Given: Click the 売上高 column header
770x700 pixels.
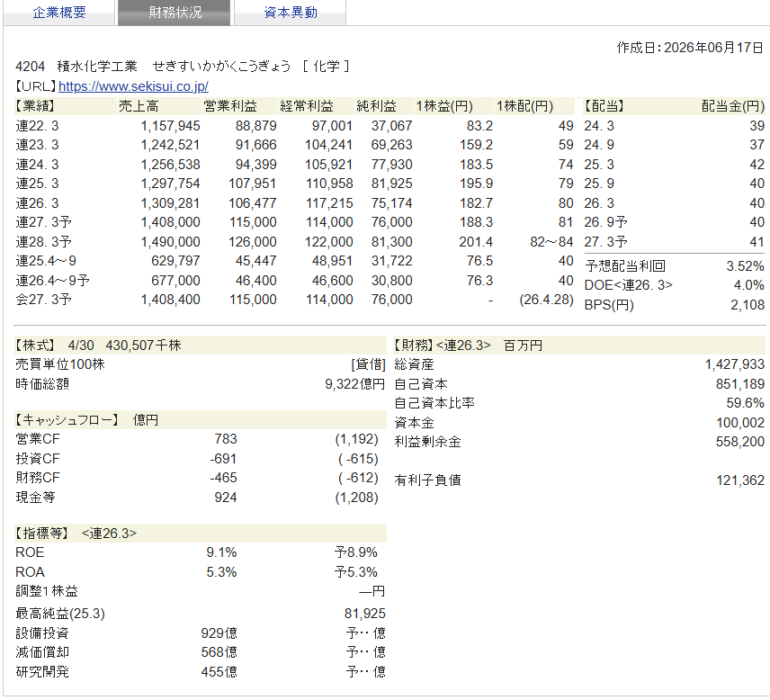Looking at the screenshot, I should pyautogui.click(x=139, y=106).
